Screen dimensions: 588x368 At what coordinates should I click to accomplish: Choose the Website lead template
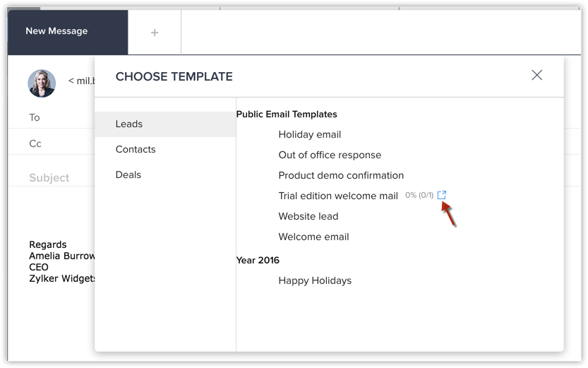point(308,216)
